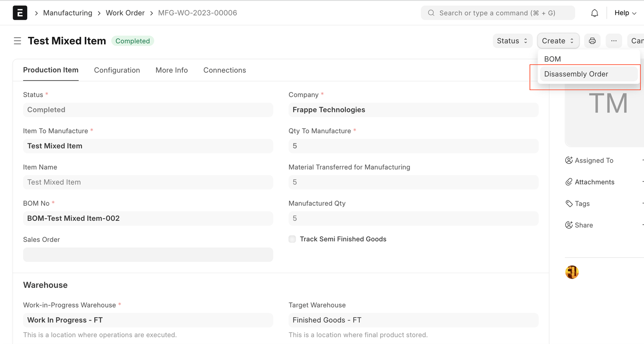644x344 pixels.
Task: Click inside the Sales Order field
Action: [148, 255]
